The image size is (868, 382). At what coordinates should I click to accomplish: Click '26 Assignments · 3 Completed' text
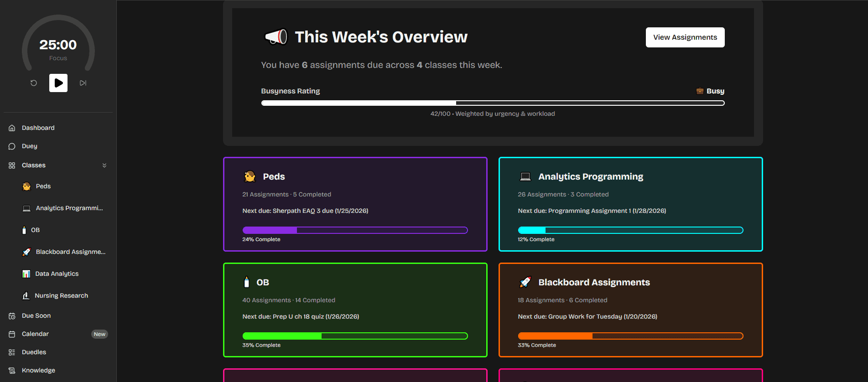tap(563, 195)
